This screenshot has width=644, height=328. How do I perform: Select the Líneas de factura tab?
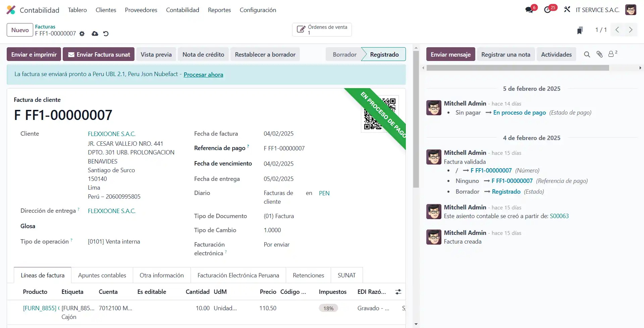tap(43, 275)
